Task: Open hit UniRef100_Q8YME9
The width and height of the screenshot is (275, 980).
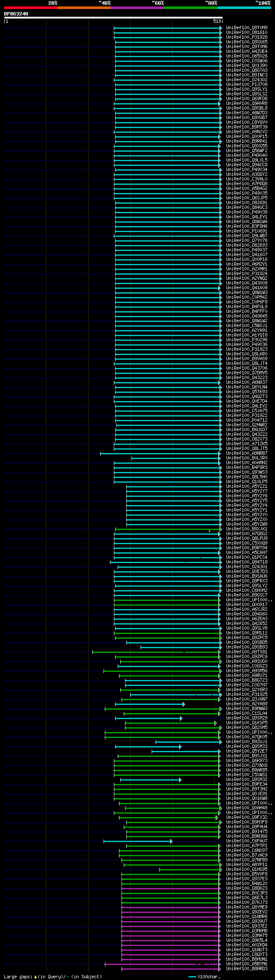Action: pyautogui.click(x=247, y=907)
